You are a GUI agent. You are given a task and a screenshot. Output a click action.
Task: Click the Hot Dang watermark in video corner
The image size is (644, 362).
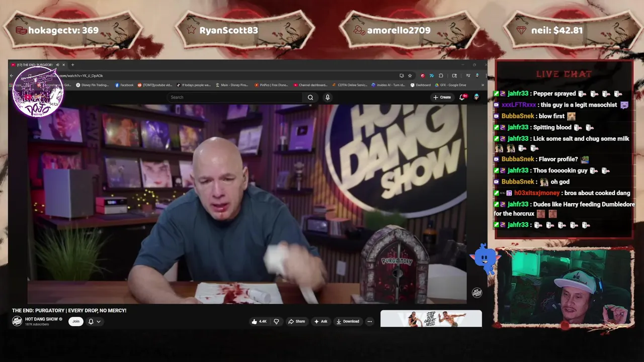477,293
